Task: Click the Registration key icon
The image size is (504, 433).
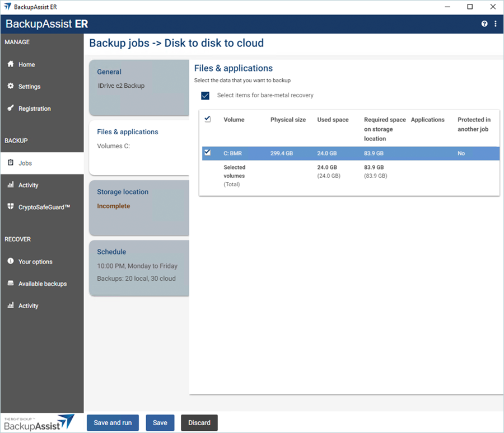Action: (11, 109)
